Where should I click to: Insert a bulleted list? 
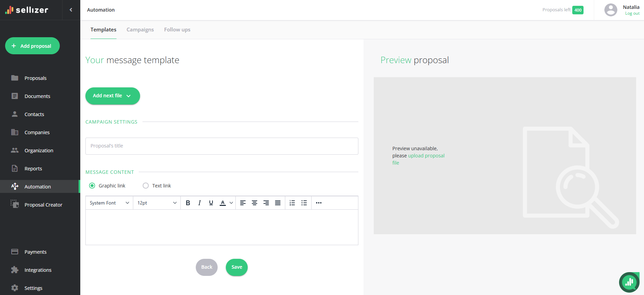(304, 203)
